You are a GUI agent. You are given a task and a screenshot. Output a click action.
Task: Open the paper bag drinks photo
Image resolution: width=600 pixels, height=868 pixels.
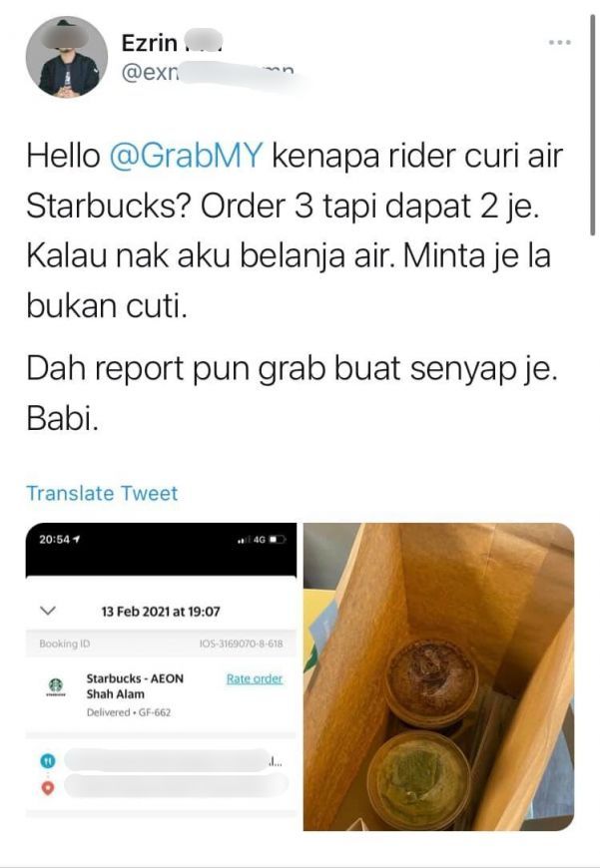coord(439,676)
